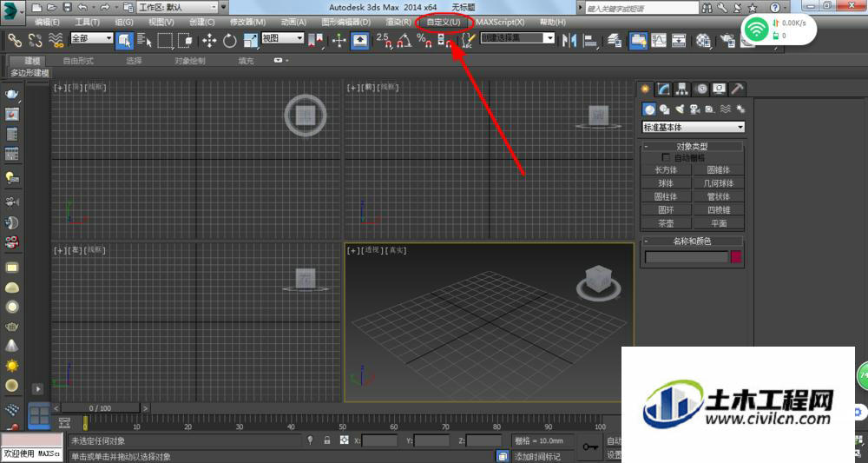Open the 创建选择集 named selection dropdown
Image resolution: width=868 pixels, height=463 pixels.
point(517,38)
